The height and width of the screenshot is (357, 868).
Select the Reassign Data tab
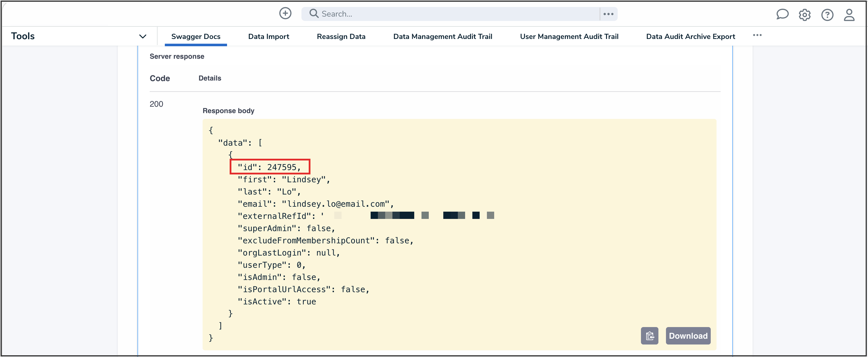point(341,36)
